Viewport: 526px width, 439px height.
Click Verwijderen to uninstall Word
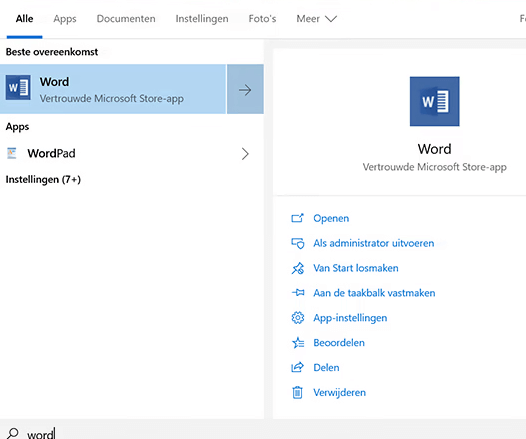pyautogui.click(x=339, y=392)
